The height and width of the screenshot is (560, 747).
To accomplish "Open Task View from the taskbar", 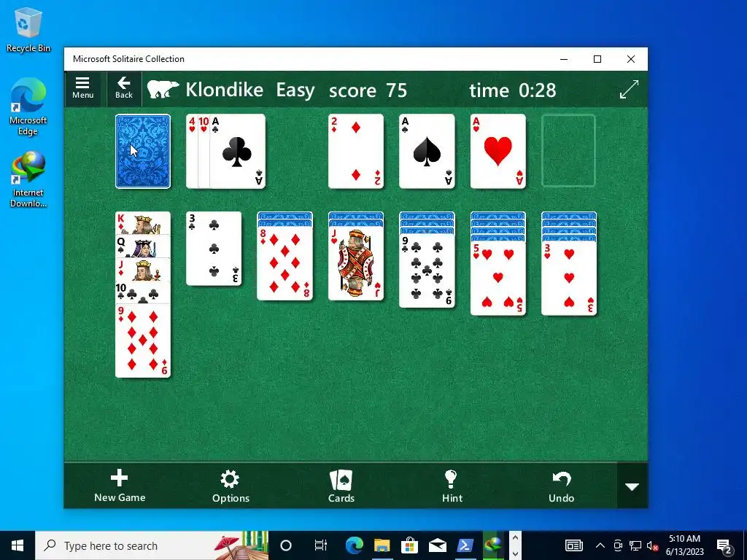I will coord(321,545).
